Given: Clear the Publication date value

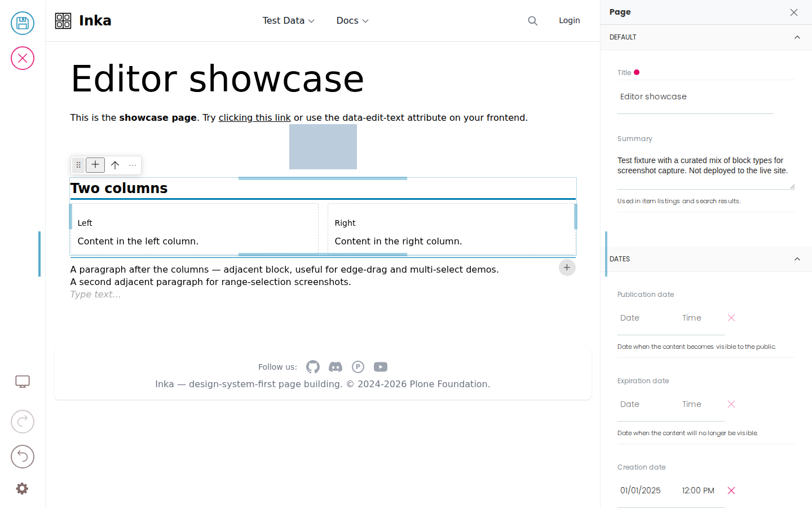Looking at the screenshot, I should click(x=731, y=318).
